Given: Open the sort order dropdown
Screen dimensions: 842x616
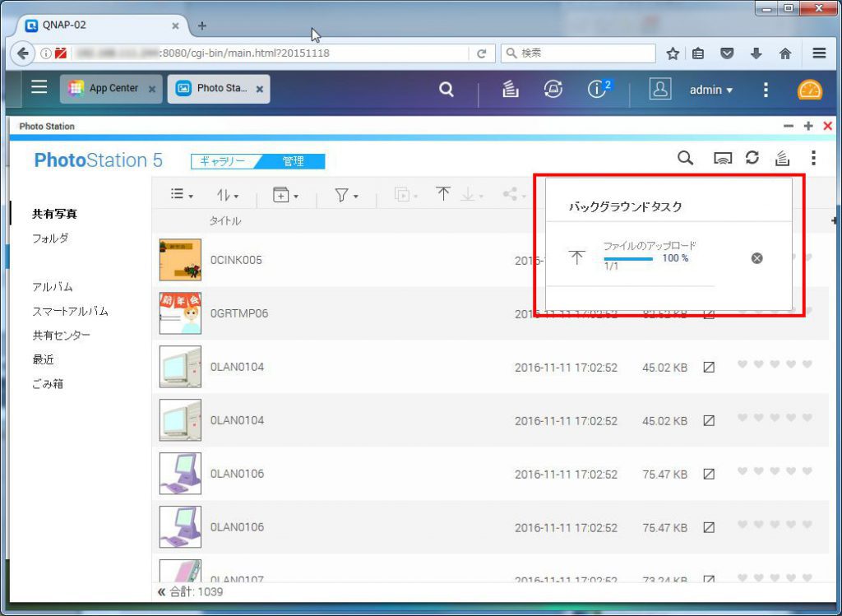Looking at the screenshot, I should point(228,195).
